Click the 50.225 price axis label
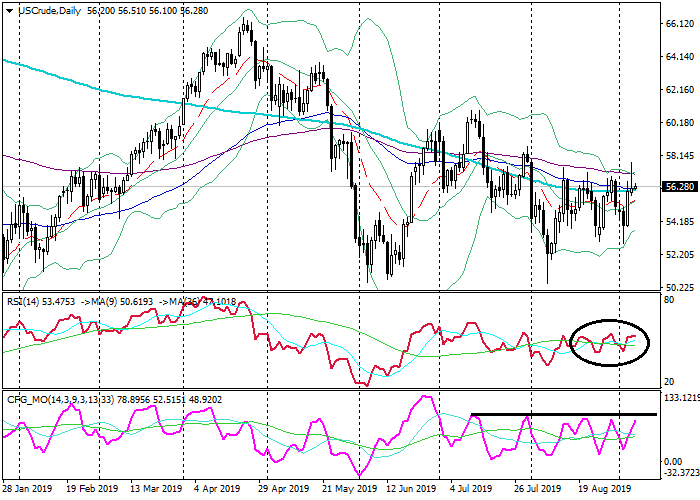 679,287
